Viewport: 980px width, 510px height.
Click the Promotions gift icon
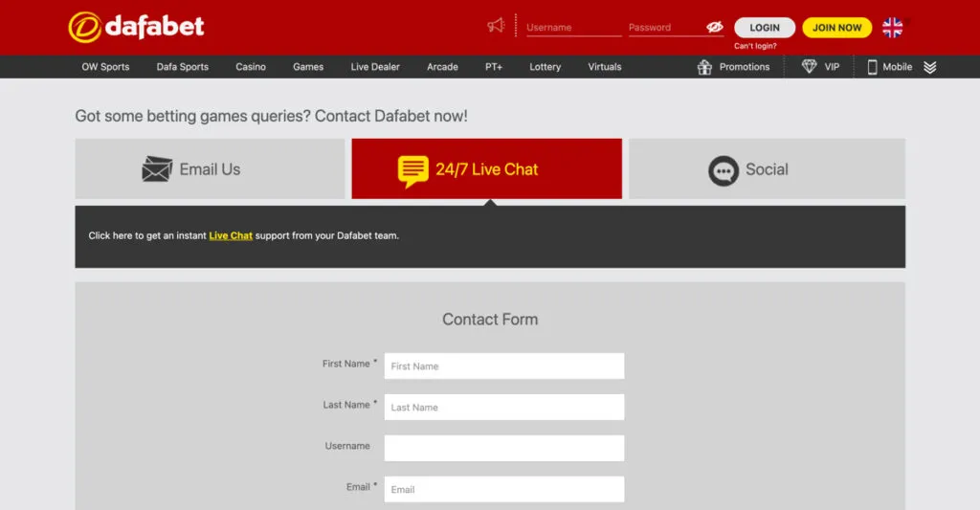pos(704,67)
